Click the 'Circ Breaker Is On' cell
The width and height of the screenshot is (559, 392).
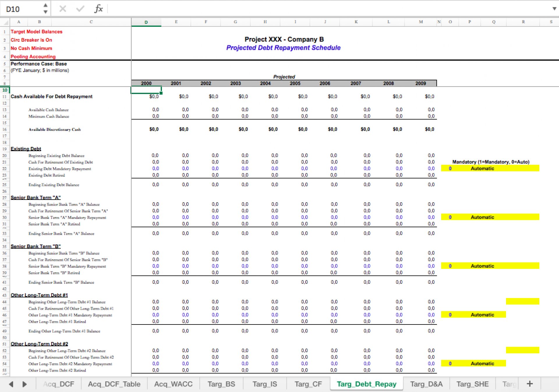[31, 40]
